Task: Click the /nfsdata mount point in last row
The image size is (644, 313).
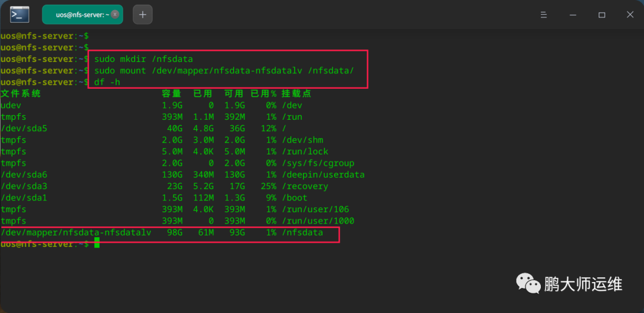Action: point(302,233)
